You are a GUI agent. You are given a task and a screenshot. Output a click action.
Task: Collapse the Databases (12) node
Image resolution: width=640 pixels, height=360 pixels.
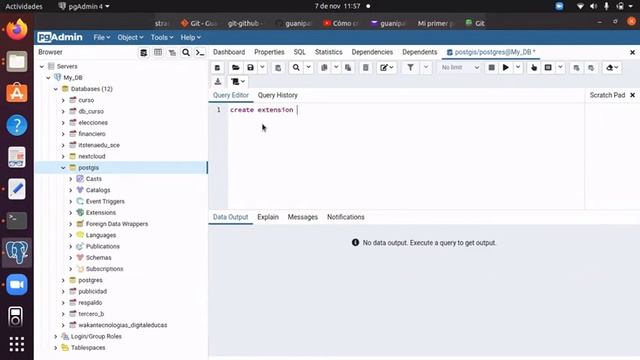(56, 89)
